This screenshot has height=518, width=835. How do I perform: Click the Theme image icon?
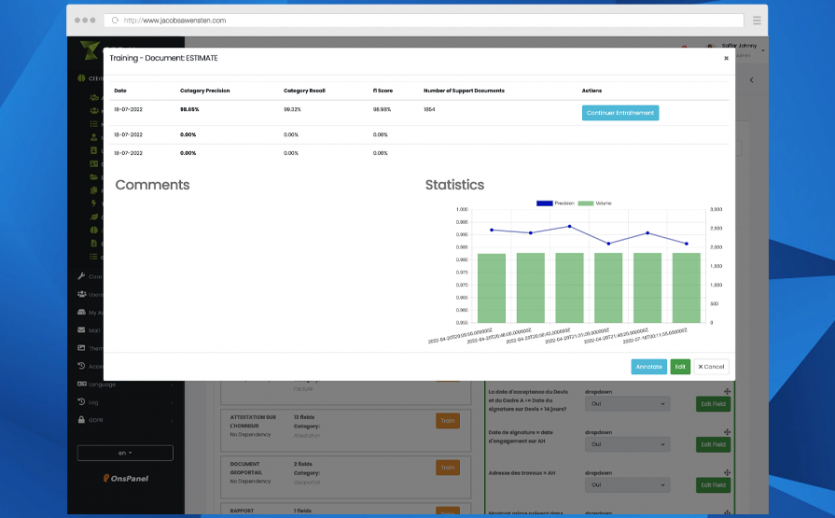[x=81, y=348]
